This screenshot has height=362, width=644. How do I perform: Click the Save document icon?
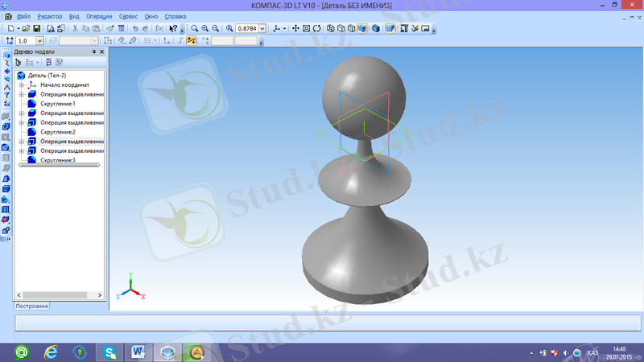(x=36, y=28)
